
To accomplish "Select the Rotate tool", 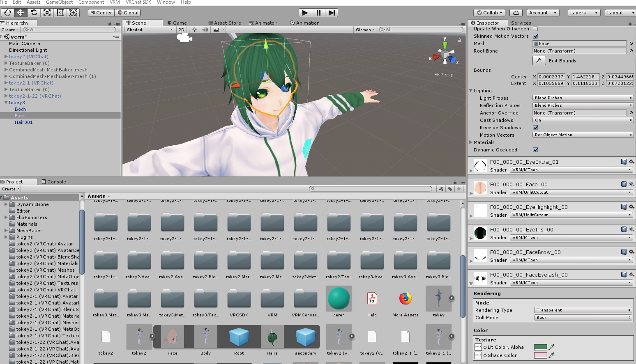I will 34,13.
